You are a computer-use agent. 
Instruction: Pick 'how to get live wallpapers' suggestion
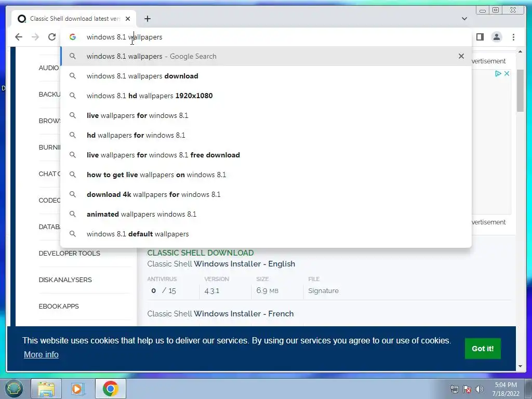tap(266, 175)
